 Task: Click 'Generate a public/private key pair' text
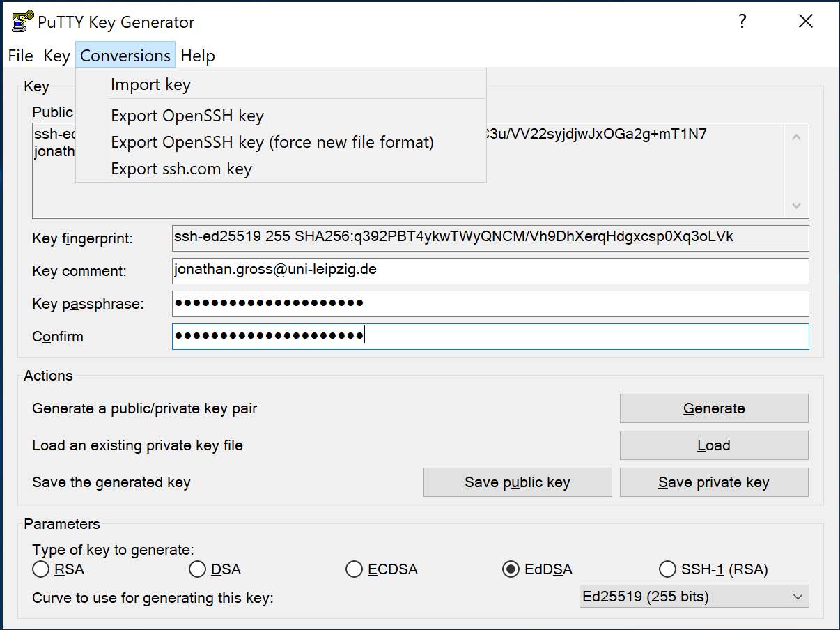pos(145,409)
